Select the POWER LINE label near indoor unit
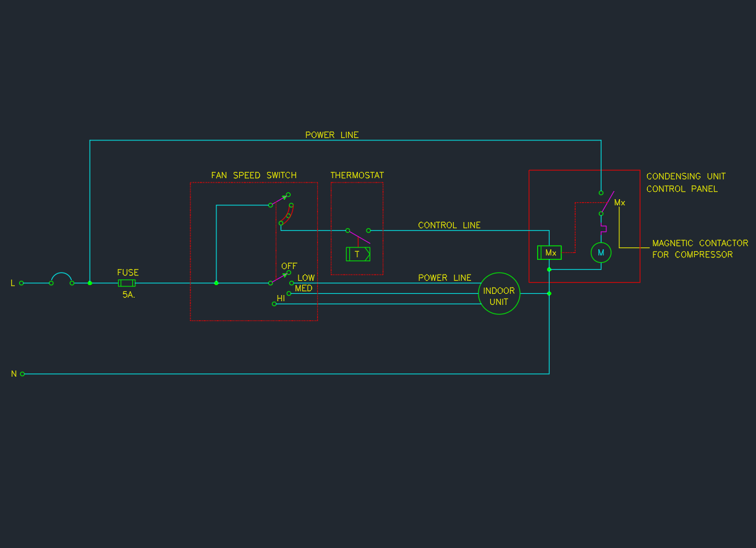756x548 pixels. (x=444, y=278)
